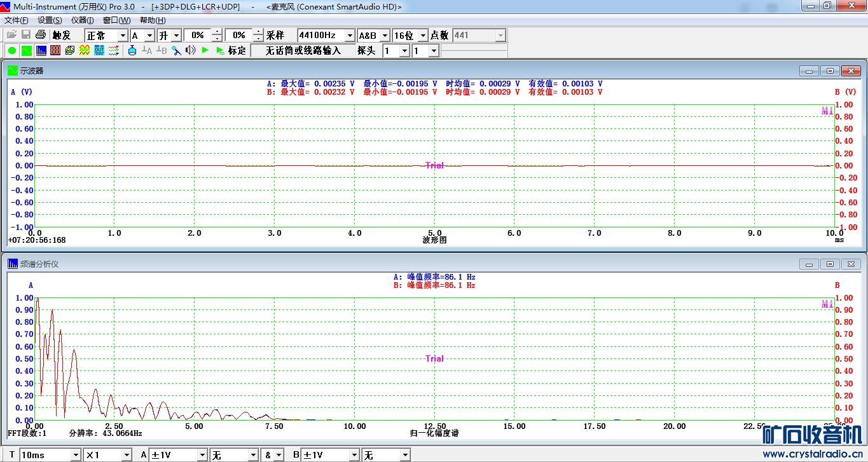868x462 pixels.
Task: Open the 3D spectrum plot icon
Action: pyautogui.click(x=70, y=50)
